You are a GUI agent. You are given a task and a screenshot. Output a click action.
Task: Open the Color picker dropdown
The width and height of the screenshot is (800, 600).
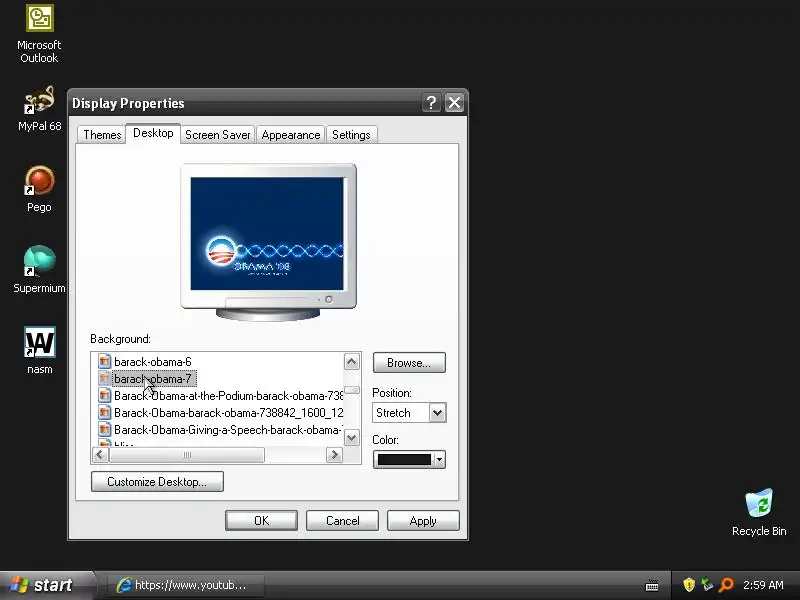coord(409,459)
